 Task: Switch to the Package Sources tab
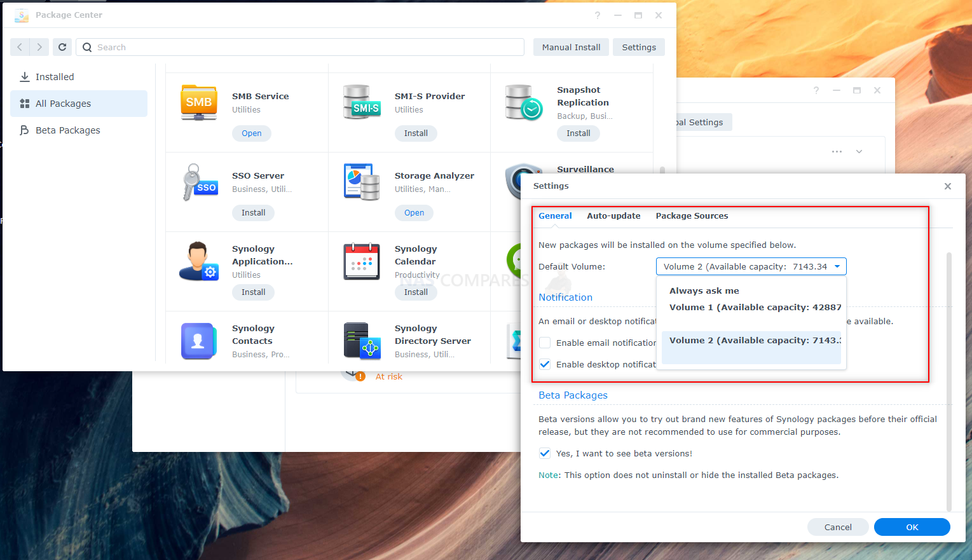pyautogui.click(x=692, y=215)
